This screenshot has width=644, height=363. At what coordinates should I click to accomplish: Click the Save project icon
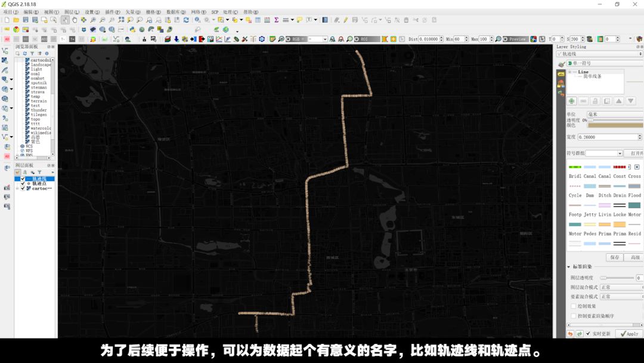26,20
